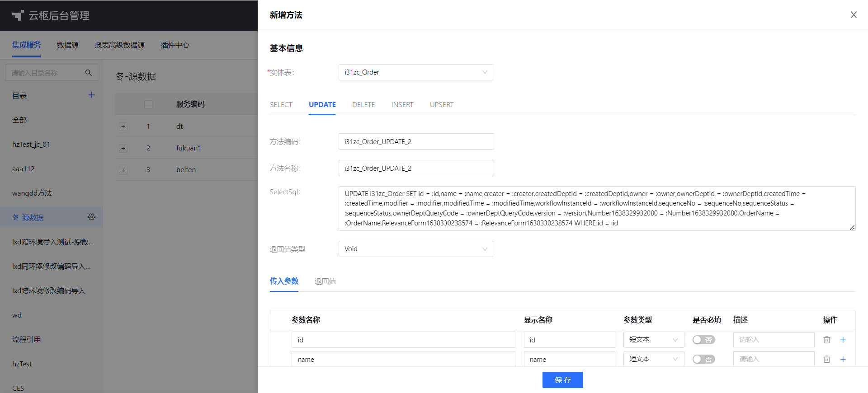This screenshot has width=868, height=393.
Task: Switch to the UPSERT method tab
Action: (442, 105)
